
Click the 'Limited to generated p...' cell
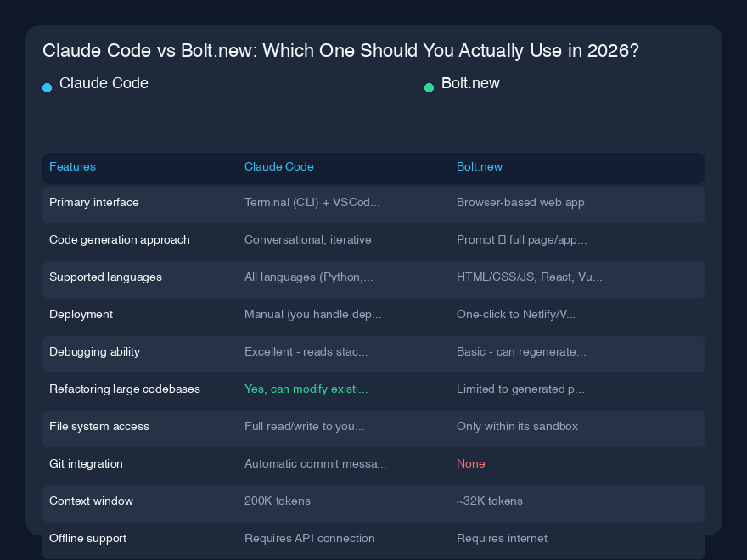[520, 389]
